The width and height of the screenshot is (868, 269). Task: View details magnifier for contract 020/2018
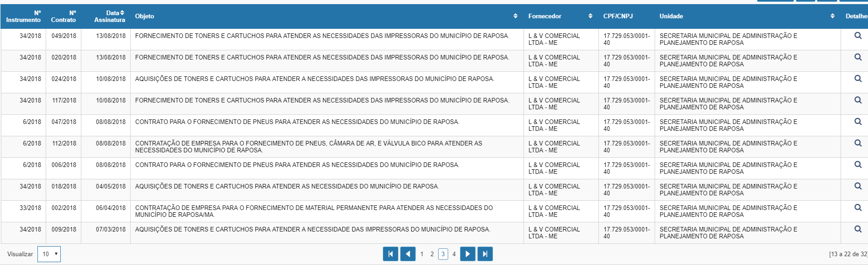pos(857,57)
